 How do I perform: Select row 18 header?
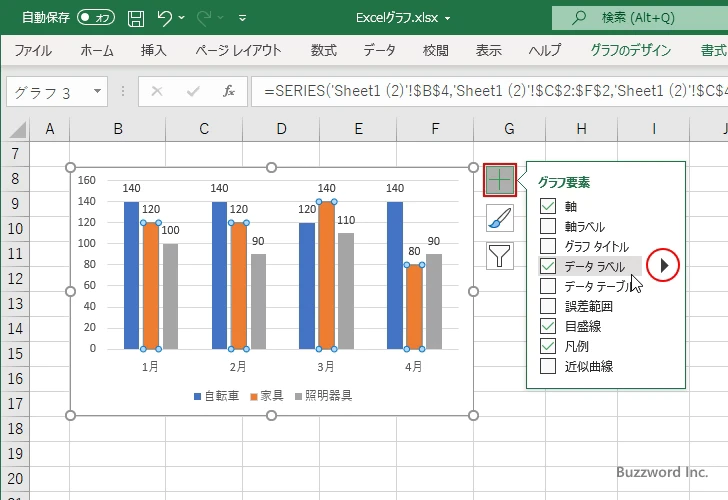click(15, 429)
